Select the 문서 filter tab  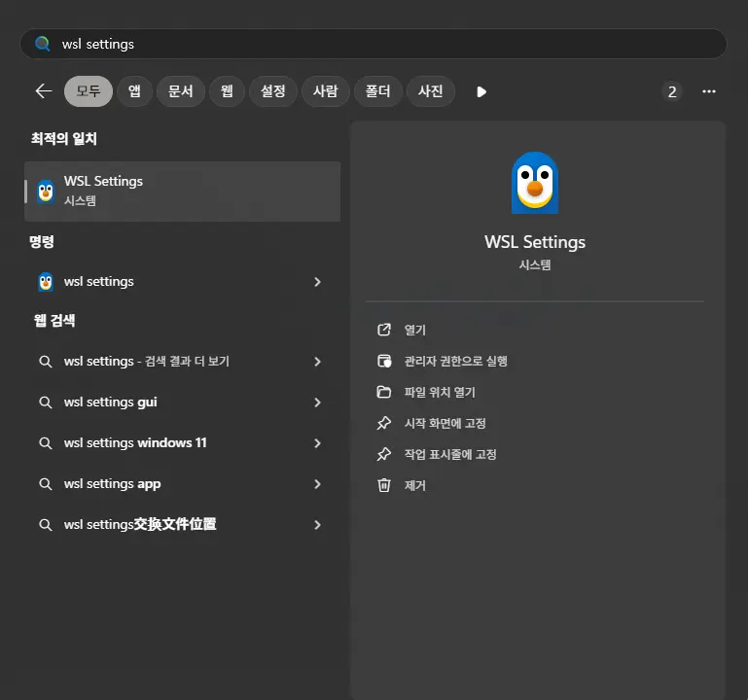tap(181, 91)
